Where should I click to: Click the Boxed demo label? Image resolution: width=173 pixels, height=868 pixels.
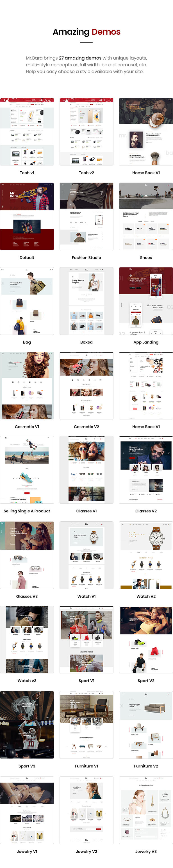coord(86,342)
